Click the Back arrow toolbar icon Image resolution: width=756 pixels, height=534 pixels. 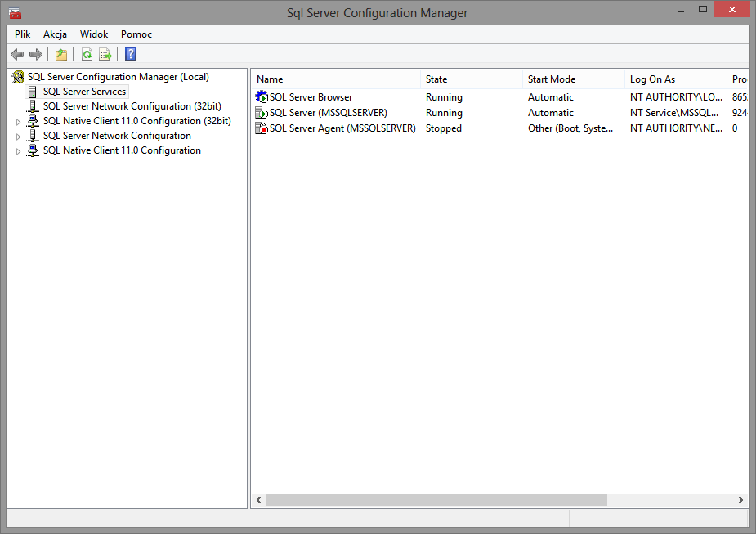[x=17, y=55]
